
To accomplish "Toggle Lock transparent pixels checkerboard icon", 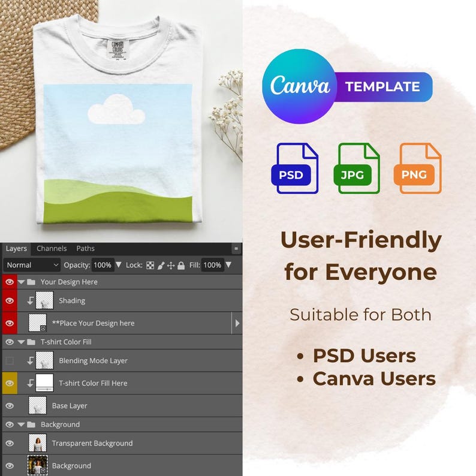I will [150, 266].
